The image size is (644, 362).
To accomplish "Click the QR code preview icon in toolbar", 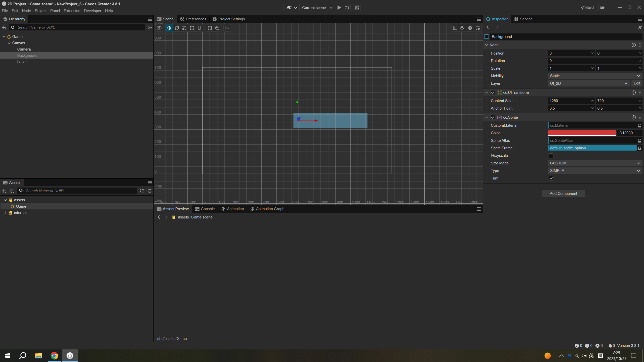I will tap(356, 8).
